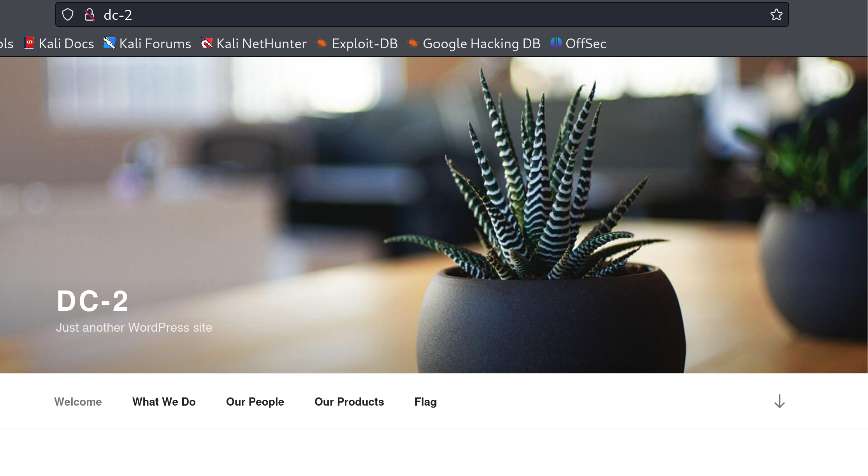Click the insecure connection padlock icon

point(90,15)
